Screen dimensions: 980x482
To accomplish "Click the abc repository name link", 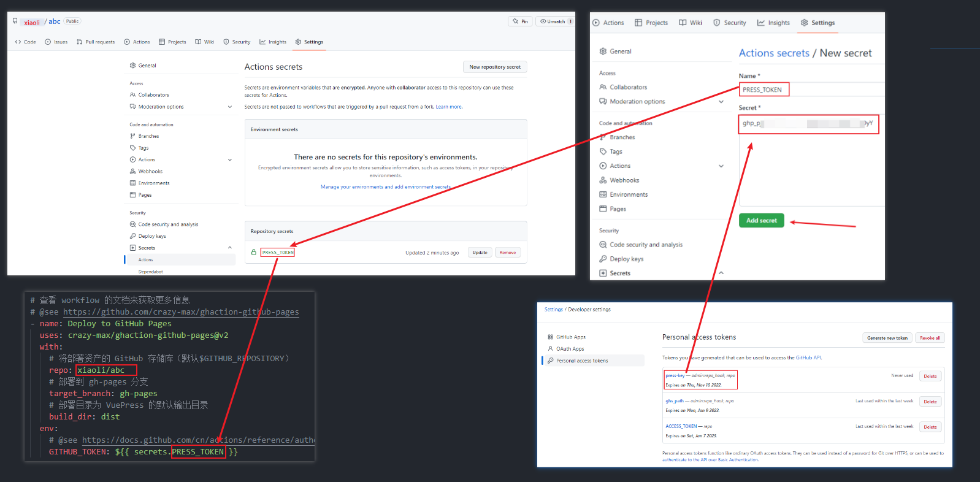I will pyautogui.click(x=55, y=21).
